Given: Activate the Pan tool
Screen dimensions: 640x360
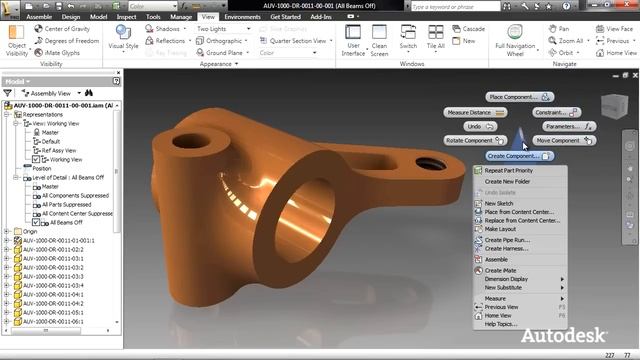Looking at the screenshot, I should (558, 29).
